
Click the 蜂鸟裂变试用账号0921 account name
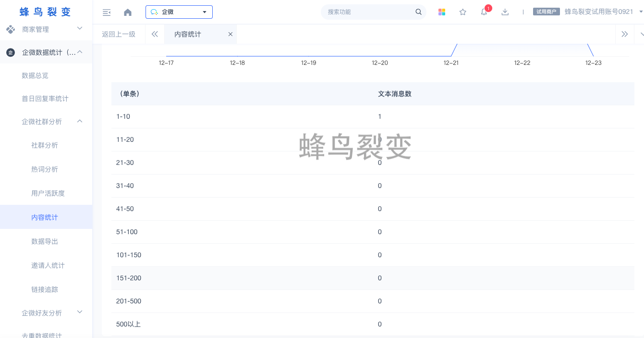point(598,12)
